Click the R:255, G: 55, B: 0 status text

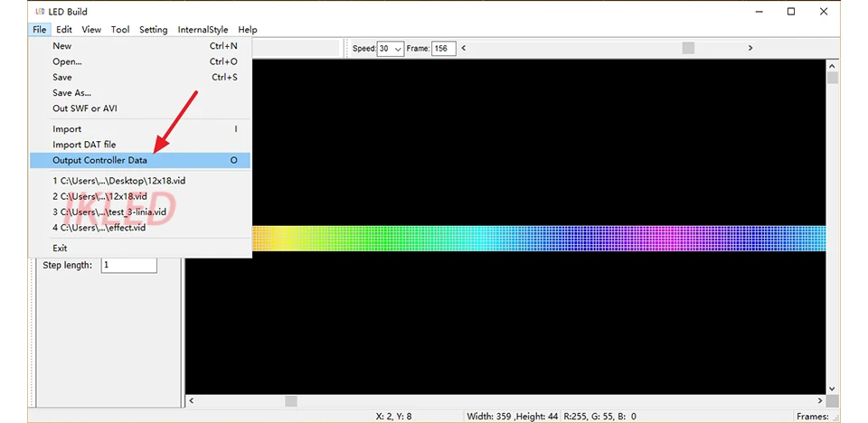point(600,417)
